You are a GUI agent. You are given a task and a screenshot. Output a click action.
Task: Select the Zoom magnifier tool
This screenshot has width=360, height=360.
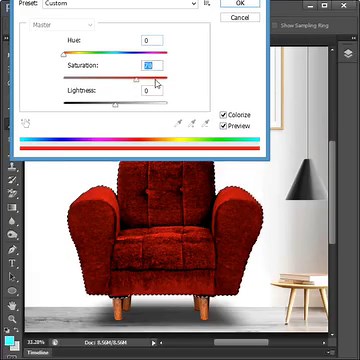pos(12,319)
